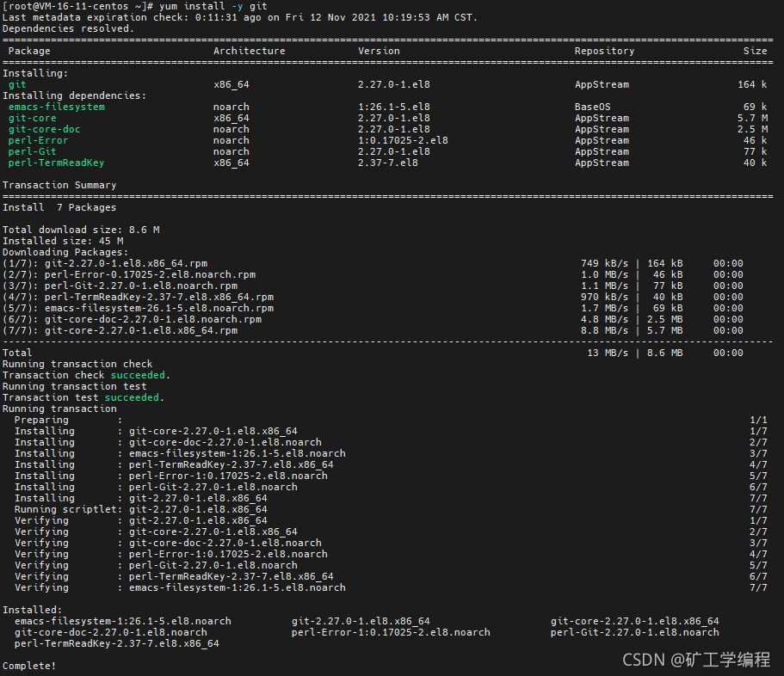Viewport: 784px width, 676px height.
Task: Click the green 'git' package name
Action: click(x=17, y=84)
